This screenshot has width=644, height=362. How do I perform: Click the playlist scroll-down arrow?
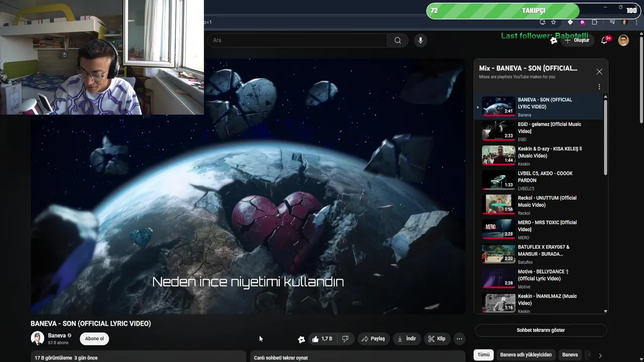605,311
